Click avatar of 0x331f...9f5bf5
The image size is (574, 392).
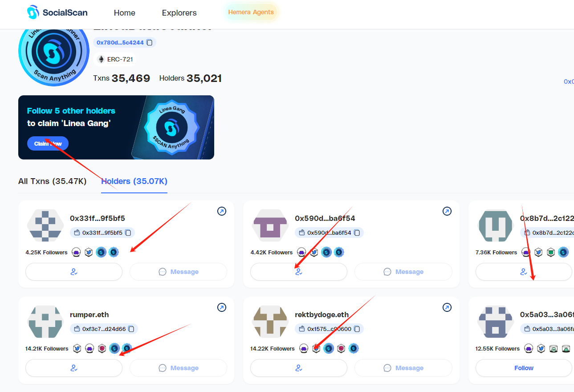pyautogui.click(x=45, y=225)
